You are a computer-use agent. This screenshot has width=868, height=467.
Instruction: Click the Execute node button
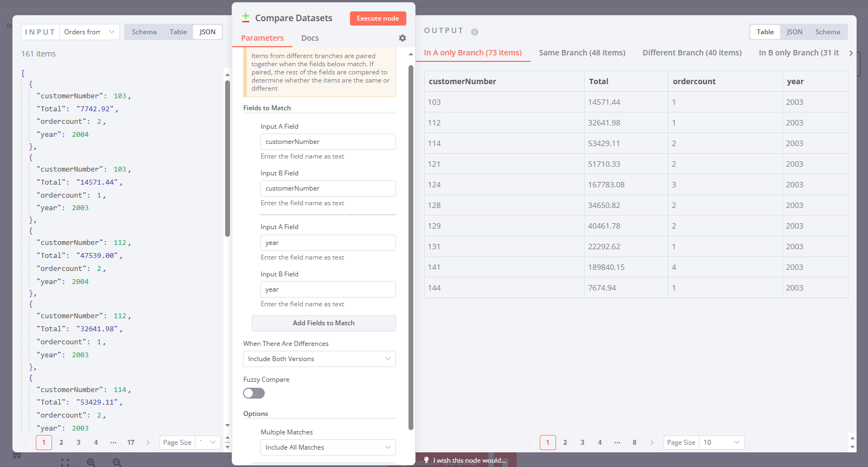378,18
